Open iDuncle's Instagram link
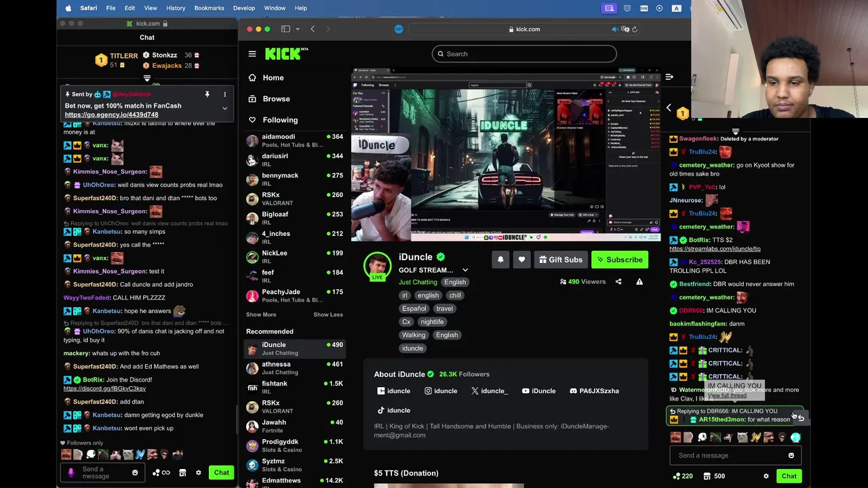The image size is (868, 488). tap(441, 391)
